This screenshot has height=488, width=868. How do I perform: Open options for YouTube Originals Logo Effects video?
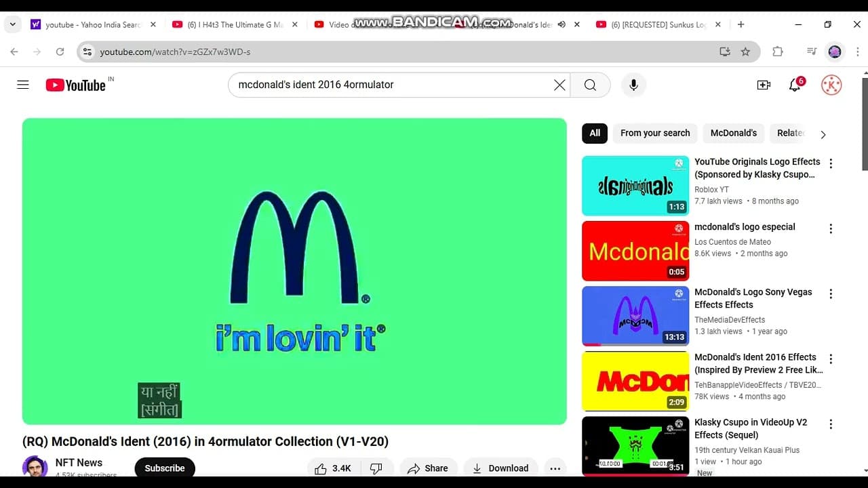tap(831, 163)
